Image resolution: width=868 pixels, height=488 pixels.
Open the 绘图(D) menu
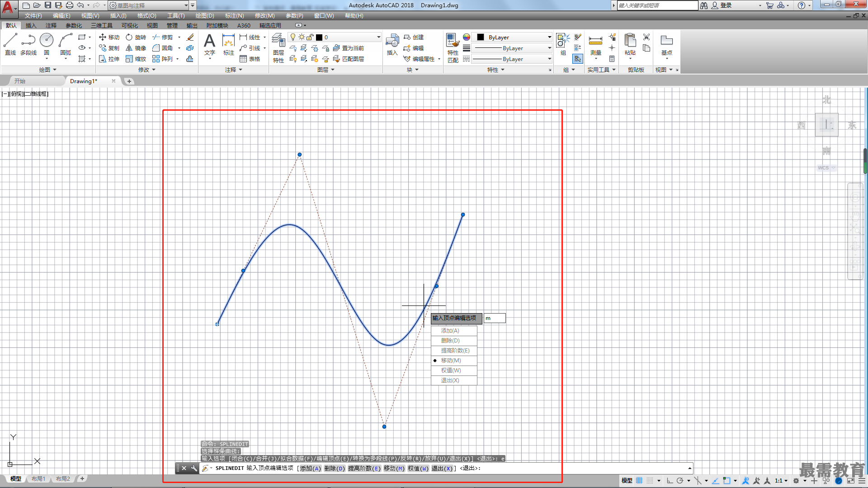click(x=205, y=16)
